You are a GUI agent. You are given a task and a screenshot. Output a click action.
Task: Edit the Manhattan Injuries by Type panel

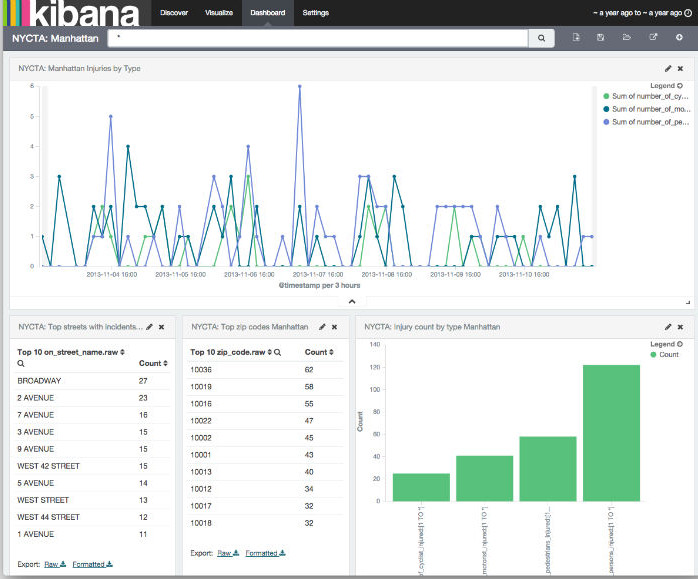pyautogui.click(x=667, y=68)
